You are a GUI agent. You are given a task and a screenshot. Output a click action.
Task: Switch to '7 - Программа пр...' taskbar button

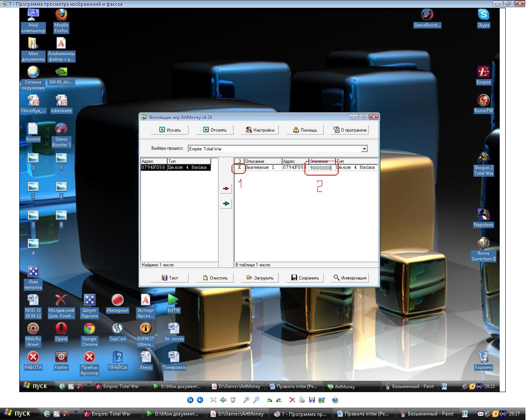[300, 414]
